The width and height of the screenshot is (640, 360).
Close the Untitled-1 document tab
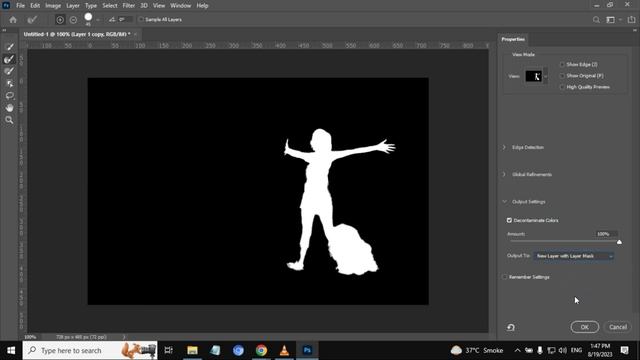[136, 34]
